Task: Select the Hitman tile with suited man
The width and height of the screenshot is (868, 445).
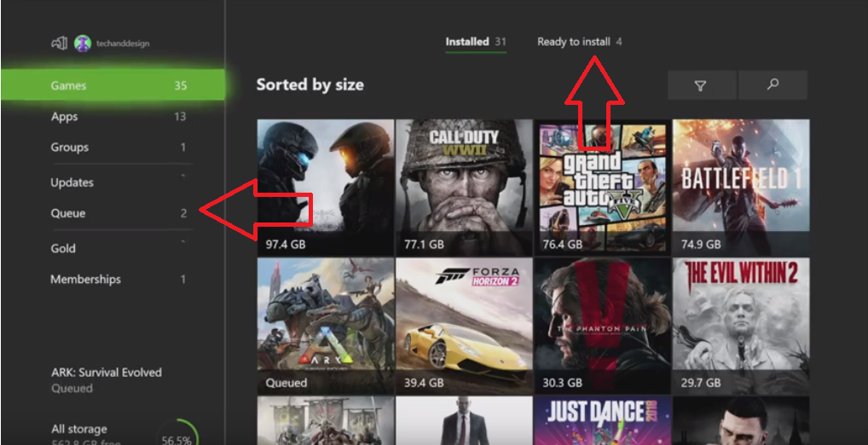Action: click(464, 420)
